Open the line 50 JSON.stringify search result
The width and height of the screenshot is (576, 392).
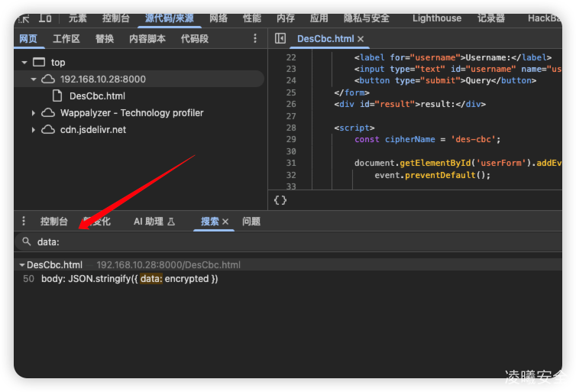[129, 279]
